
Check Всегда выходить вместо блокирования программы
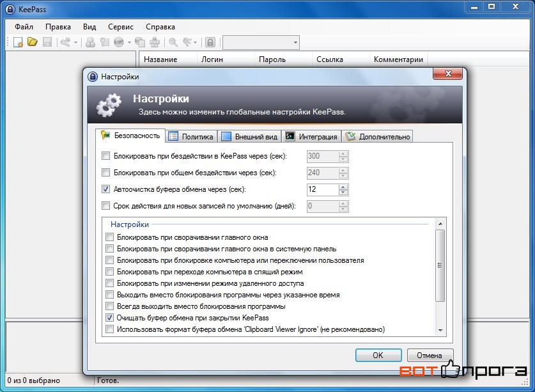pos(109,306)
